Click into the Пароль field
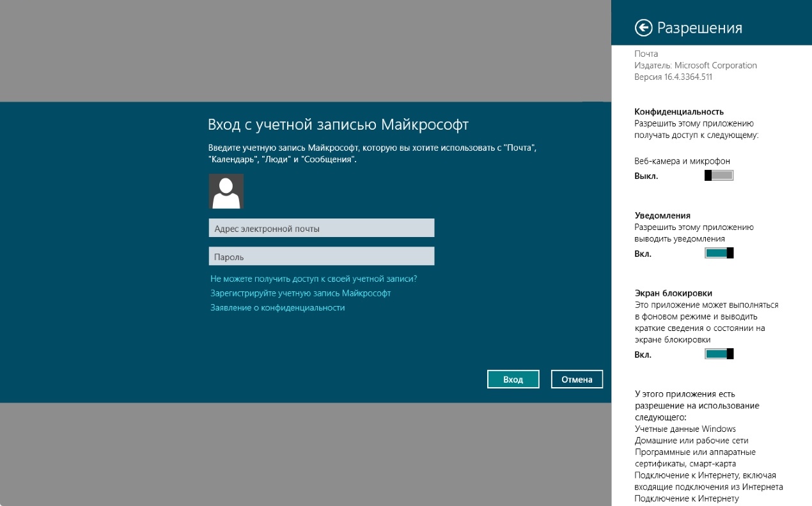This screenshot has width=812, height=506. (321, 256)
